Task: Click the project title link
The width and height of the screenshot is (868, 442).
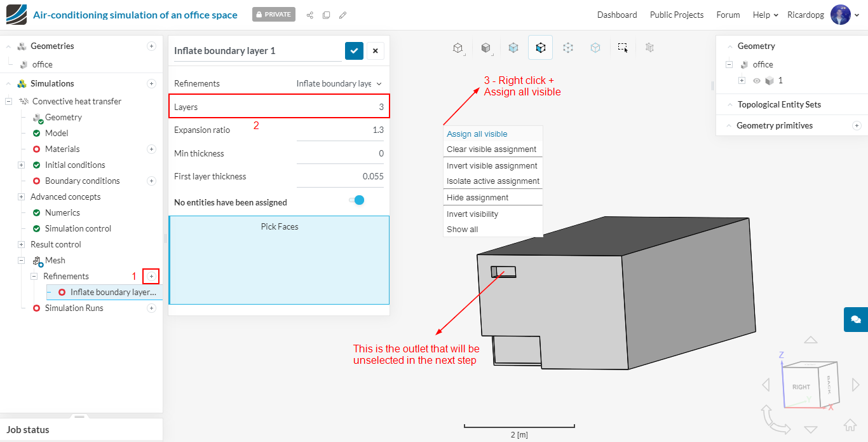Action: pos(135,15)
